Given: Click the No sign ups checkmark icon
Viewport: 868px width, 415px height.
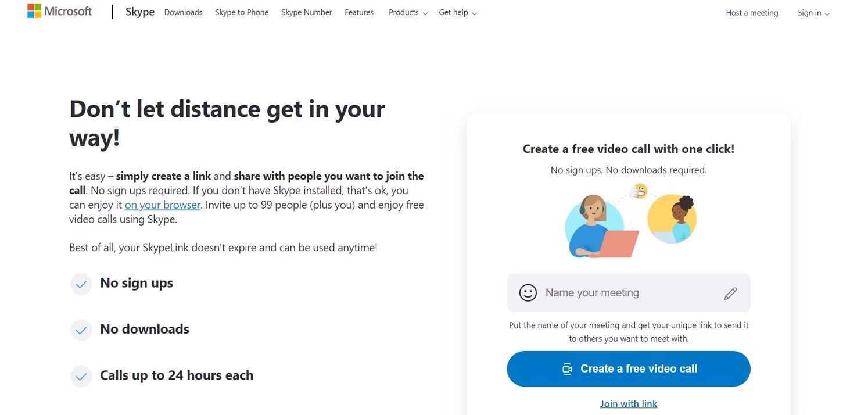Looking at the screenshot, I should click(81, 284).
